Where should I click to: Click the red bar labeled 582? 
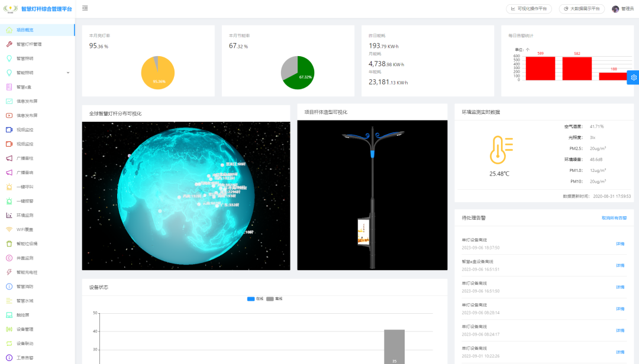coord(577,69)
